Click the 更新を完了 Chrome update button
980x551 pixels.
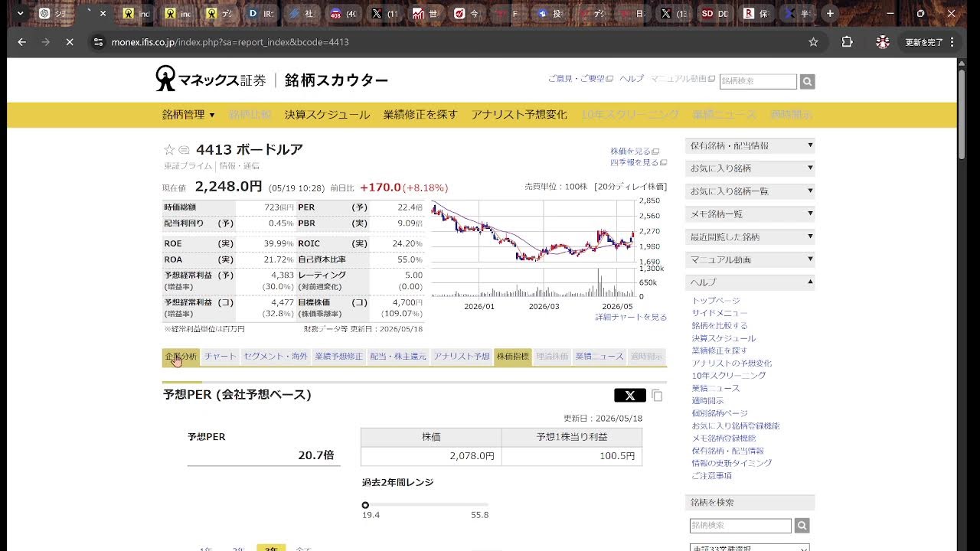click(931, 42)
